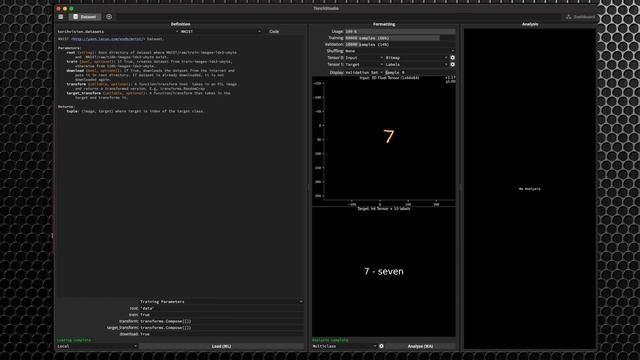Screen dimensions: 640x360
Task: Click the Validation samples field
Action: pos(400,44)
